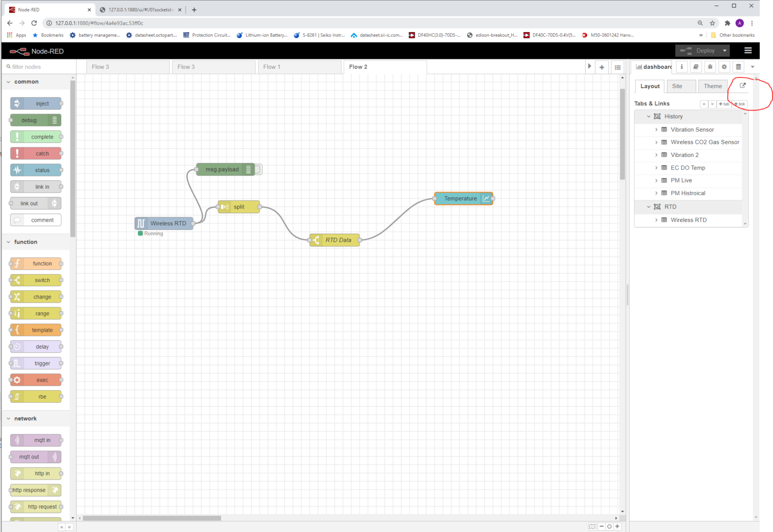Viewport: 773px width, 532px height.
Task: Switch to the Flow 2 tab
Action: click(x=385, y=67)
